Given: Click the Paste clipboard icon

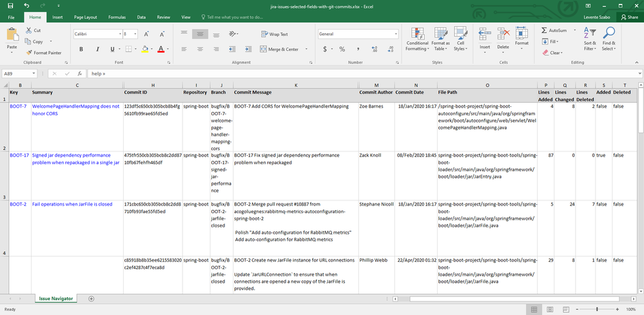Looking at the screenshot, I should [12, 34].
